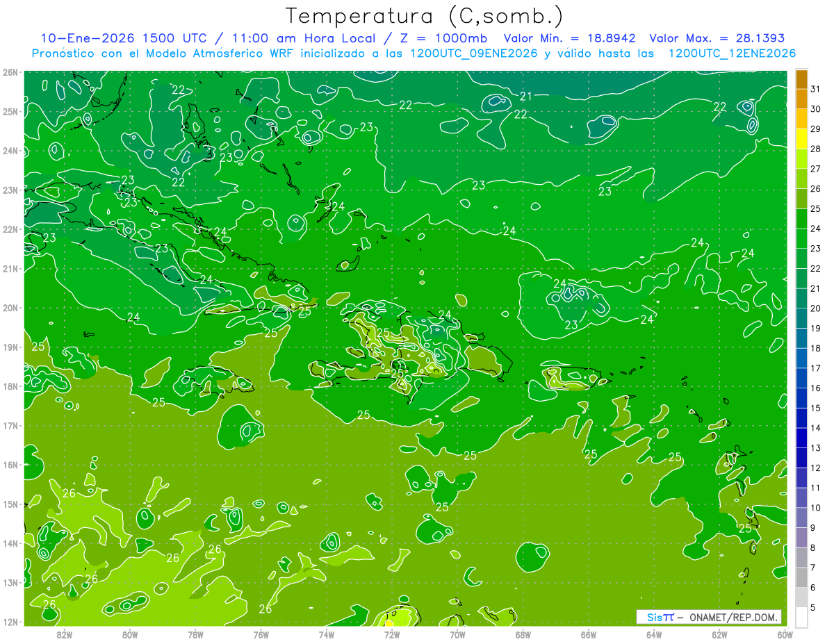Click the '70W' longitude axis label
The width and height of the screenshot is (834, 644).
(x=457, y=634)
